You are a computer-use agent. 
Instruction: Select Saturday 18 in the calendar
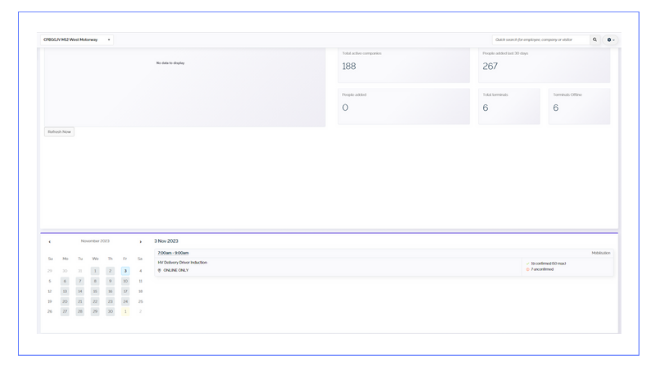(141, 291)
